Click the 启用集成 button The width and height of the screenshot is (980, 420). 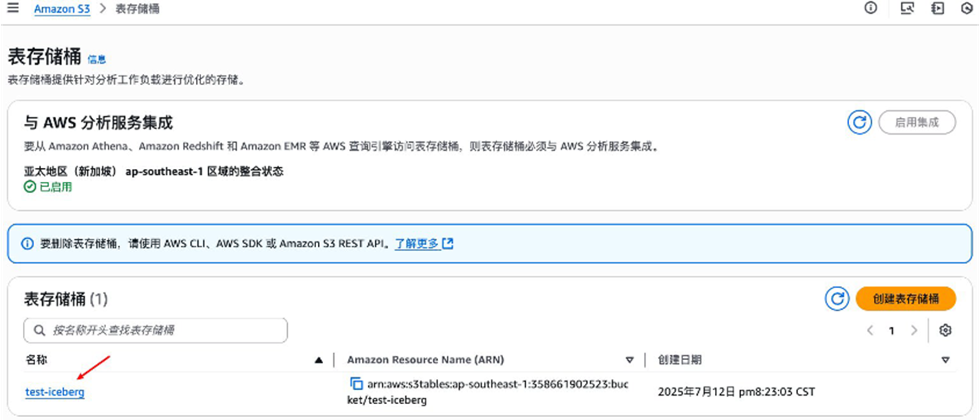917,122
